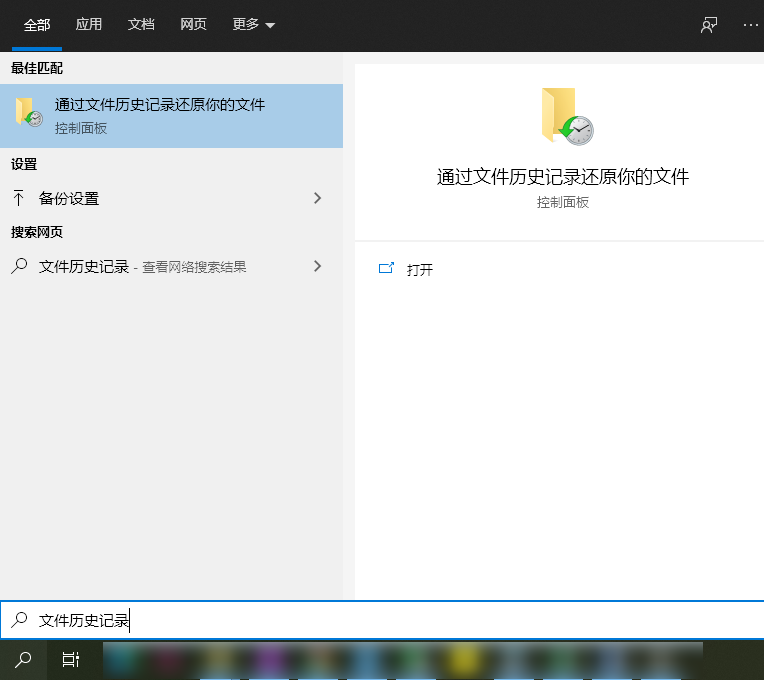Screen dimensions: 764x680
Task: Click the taskbar search button
Action: (23, 660)
